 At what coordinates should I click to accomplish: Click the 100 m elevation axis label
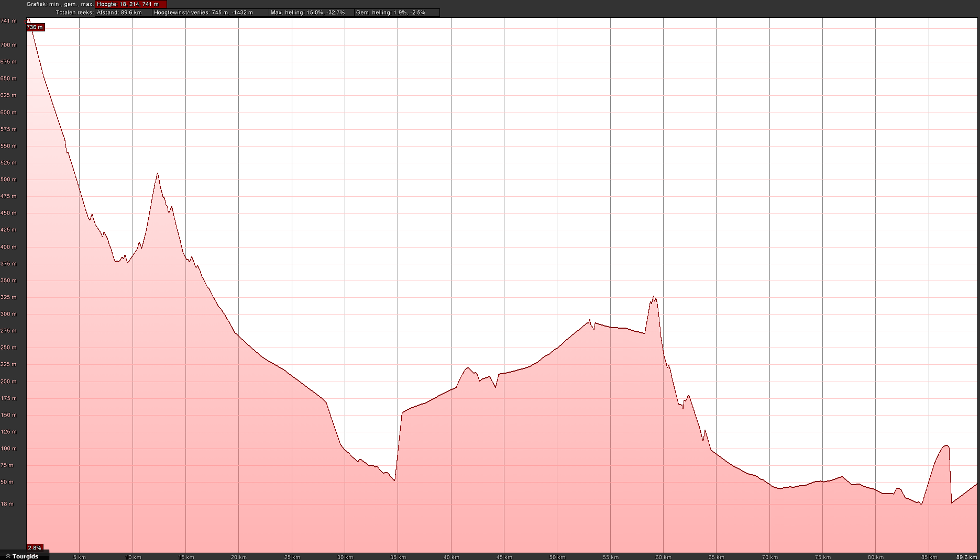click(x=8, y=449)
